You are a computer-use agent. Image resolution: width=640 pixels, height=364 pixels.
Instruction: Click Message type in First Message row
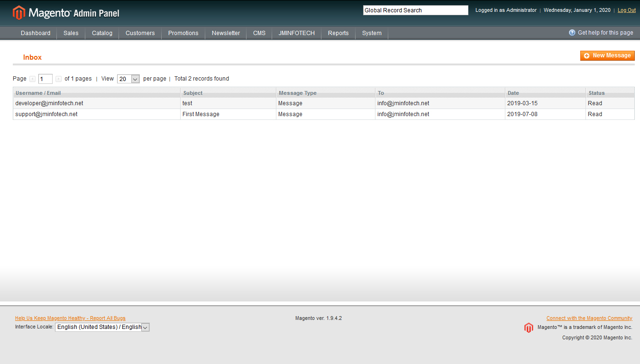coord(290,114)
